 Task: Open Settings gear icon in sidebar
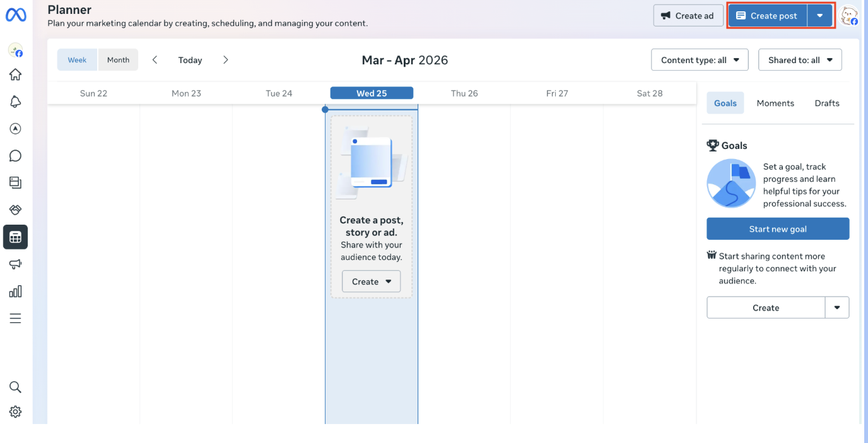[16, 412]
